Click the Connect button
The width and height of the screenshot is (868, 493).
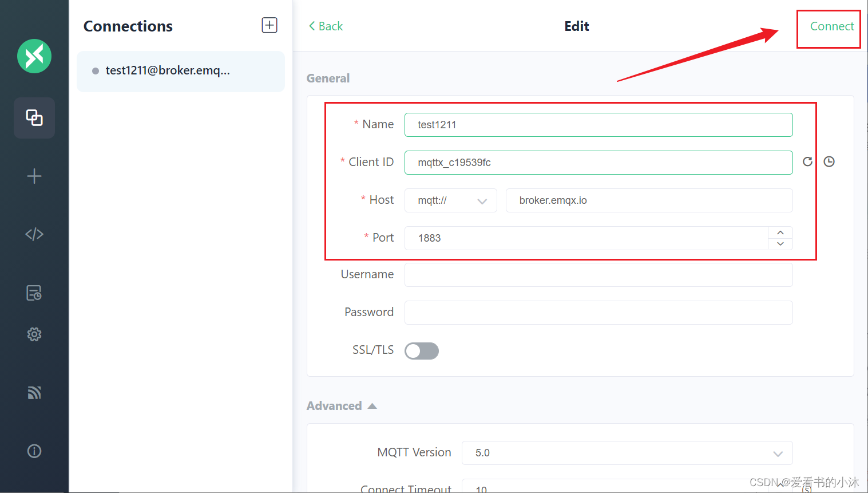(832, 26)
